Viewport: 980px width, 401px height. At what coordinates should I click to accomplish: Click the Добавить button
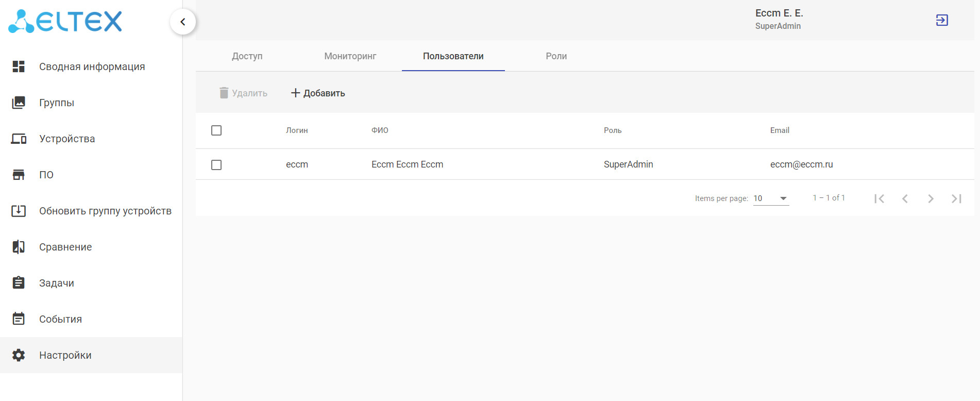[x=318, y=93]
